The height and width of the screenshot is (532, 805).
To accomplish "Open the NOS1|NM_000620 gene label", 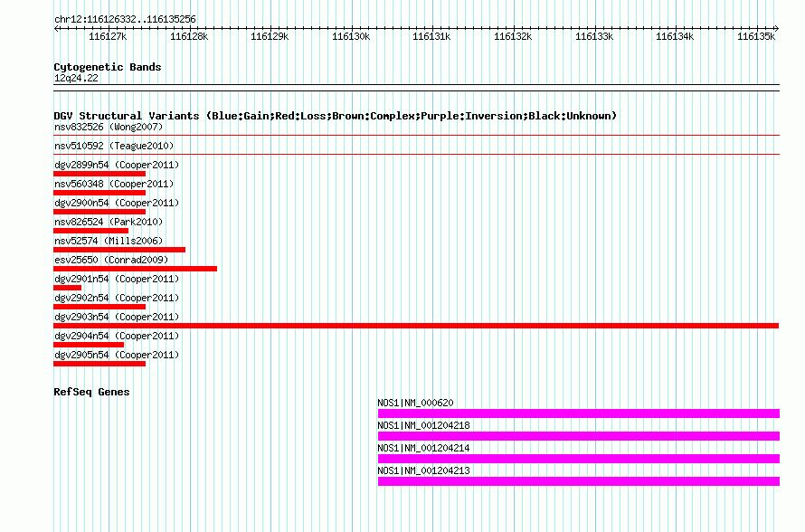I will click(x=415, y=404).
